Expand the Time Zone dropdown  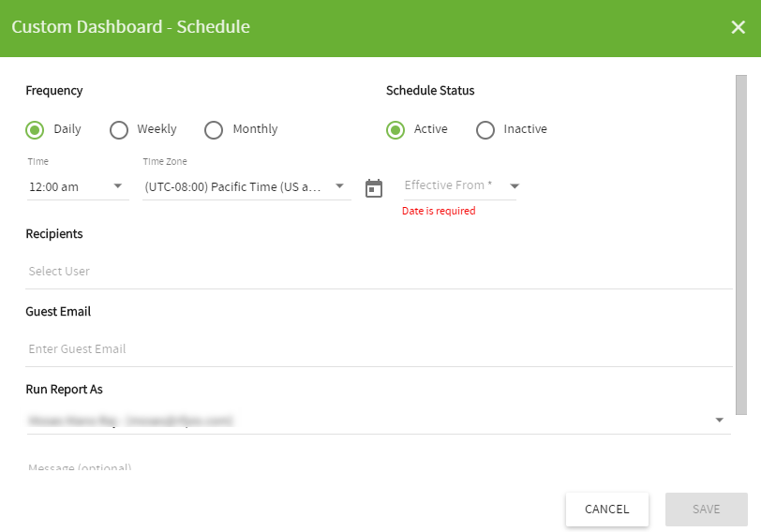tap(246, 186)
